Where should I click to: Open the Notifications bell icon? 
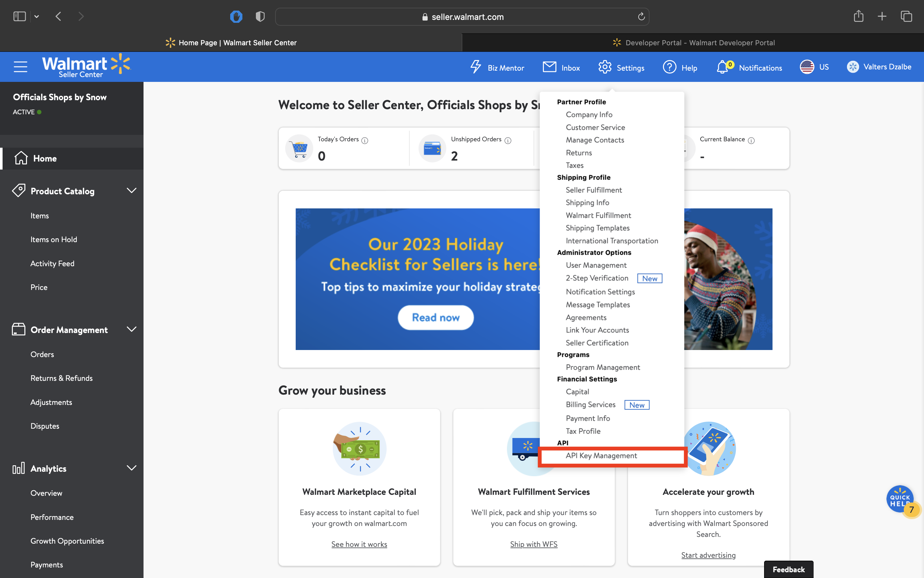[x=722, y=67]
